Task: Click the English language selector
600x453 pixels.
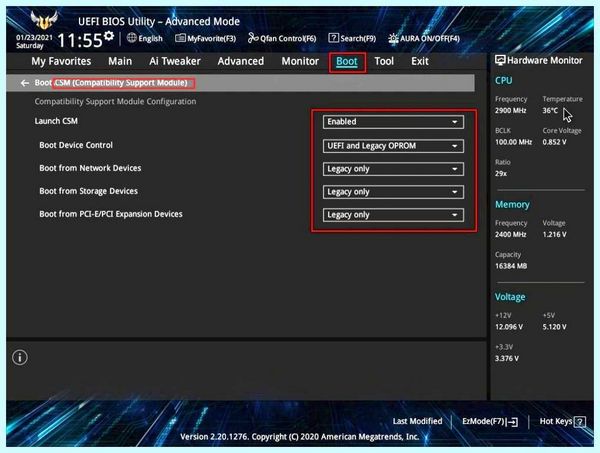Action: click(x=145, y=38)
